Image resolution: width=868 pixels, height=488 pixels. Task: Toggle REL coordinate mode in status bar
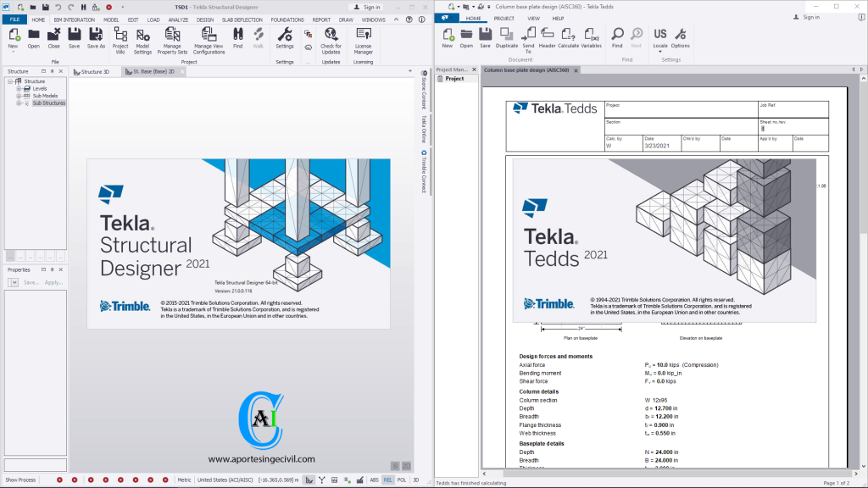387,480
